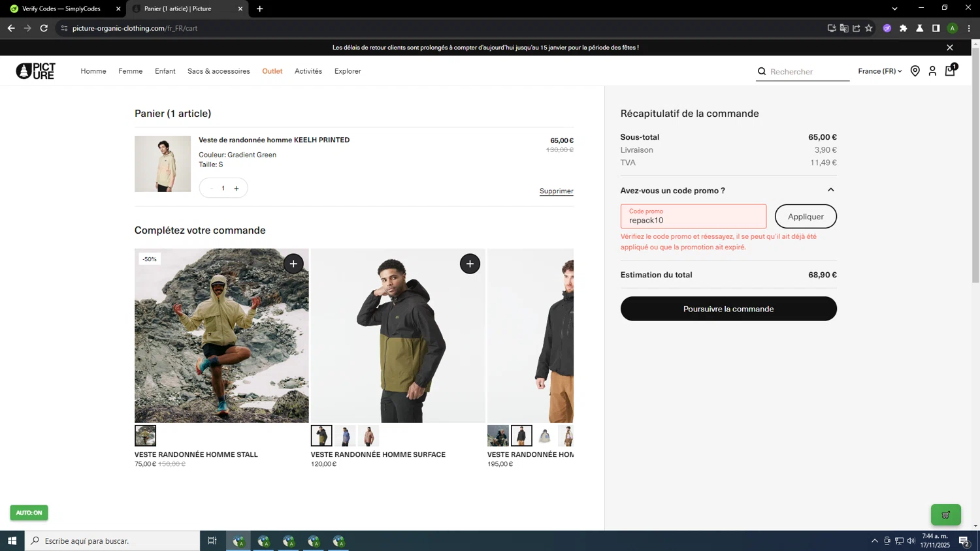The height and width of the screenshot is (551, 980).
Task: Open the Windows notification center
Action: [964, 541]
